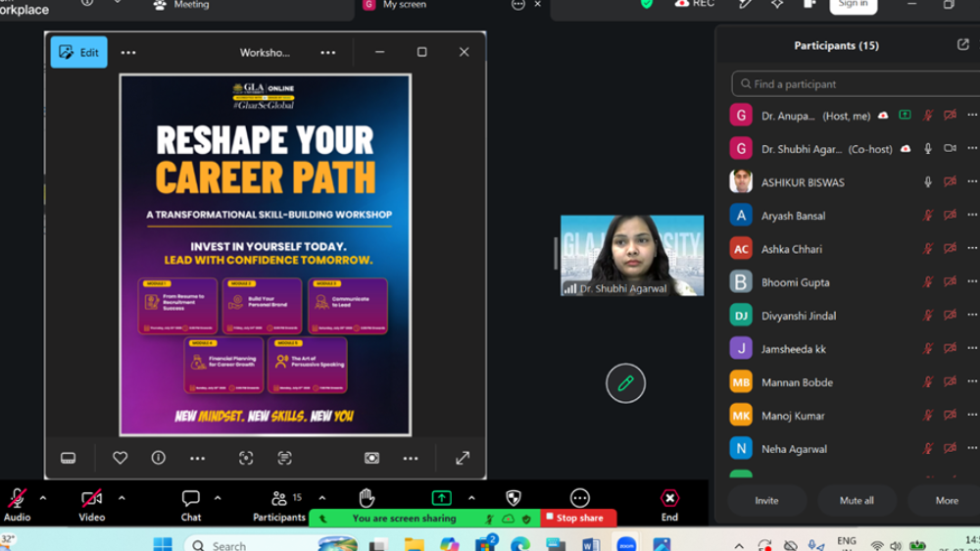Viewport: 980px width, 551px height.
Task: Click the green encryption shield icon
Action: pyautogui.click(x=647, y=4)
